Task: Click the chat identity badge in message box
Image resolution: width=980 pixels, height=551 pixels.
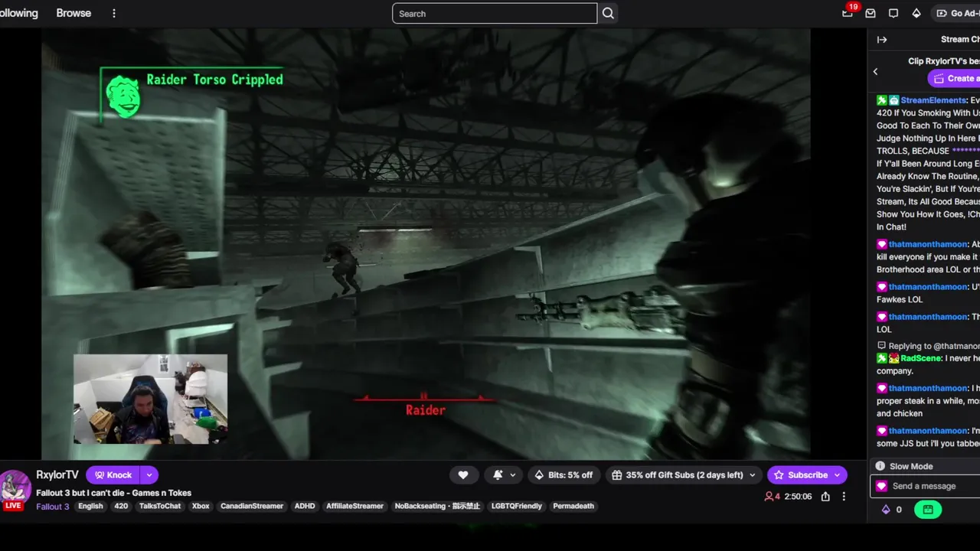Action: (881, 486)
